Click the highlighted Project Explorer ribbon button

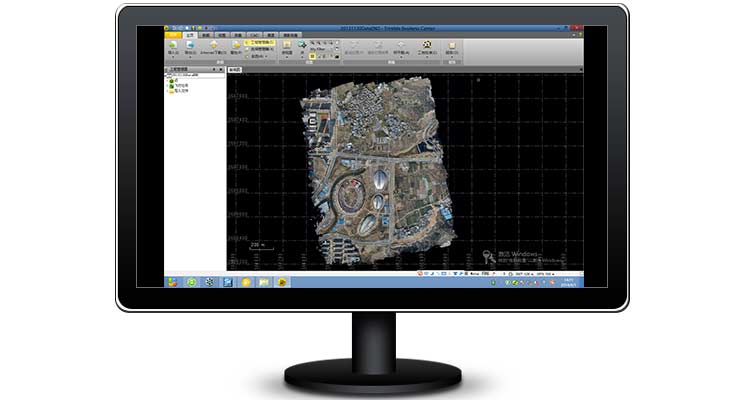coord(259,43)
